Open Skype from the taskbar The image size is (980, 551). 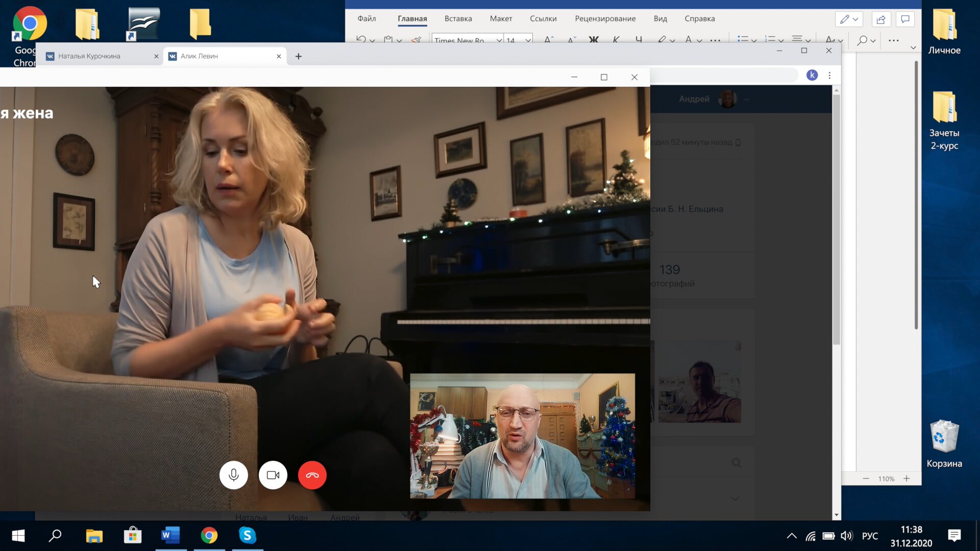pyautogui.click(x=248, y=535)
